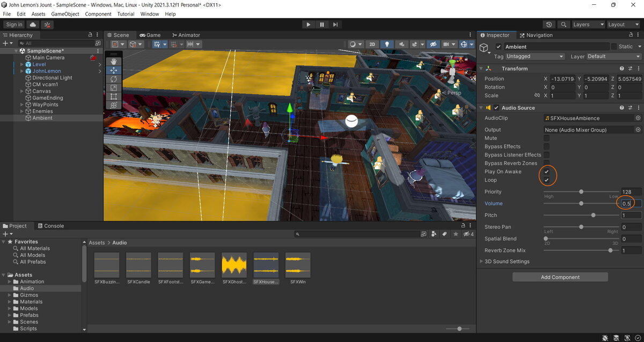Expand the Canvas object in Hierarchy
Viewport: 644px width, 342px height.
[x=22, y=91]
